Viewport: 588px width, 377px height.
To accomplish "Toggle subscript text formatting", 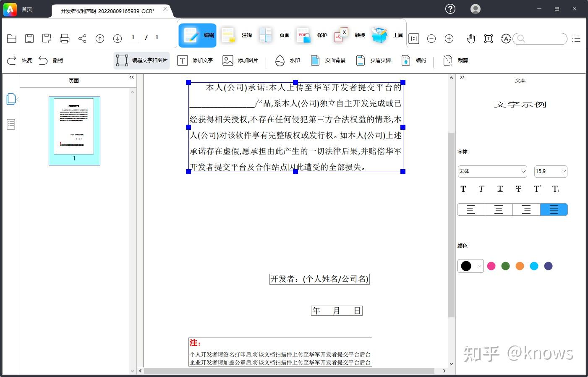I will tap(556, 189).
